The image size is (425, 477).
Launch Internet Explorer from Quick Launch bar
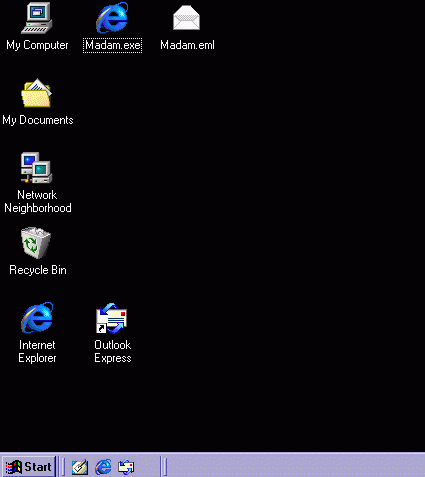click(103, 467)
